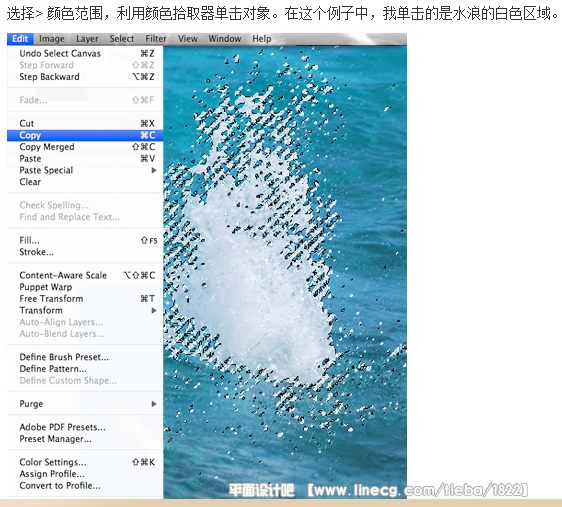
Task: Choose Define Brush Preset...
Action: tap(85, 357)
